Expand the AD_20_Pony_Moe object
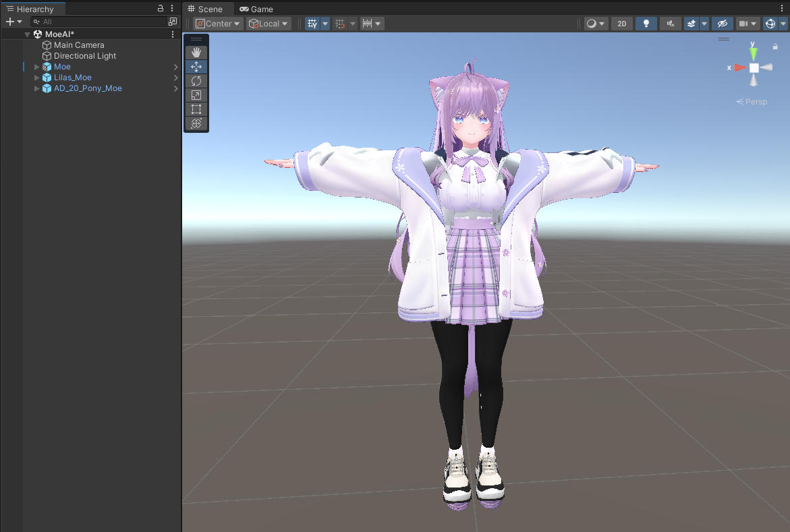 pyautogui.click(x=37, y=88)
